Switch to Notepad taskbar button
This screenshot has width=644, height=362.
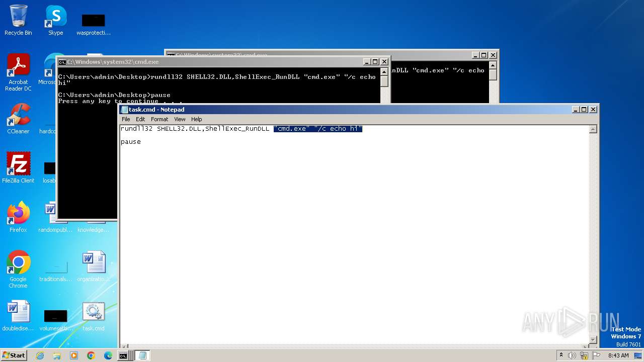point(142,355)
